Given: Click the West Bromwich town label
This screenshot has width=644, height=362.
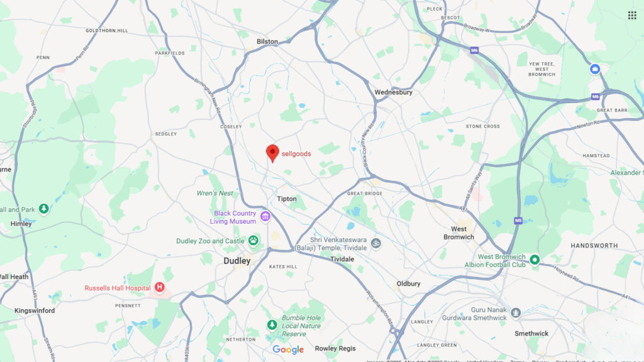Looking at the screenshot, I should (458, 233).
